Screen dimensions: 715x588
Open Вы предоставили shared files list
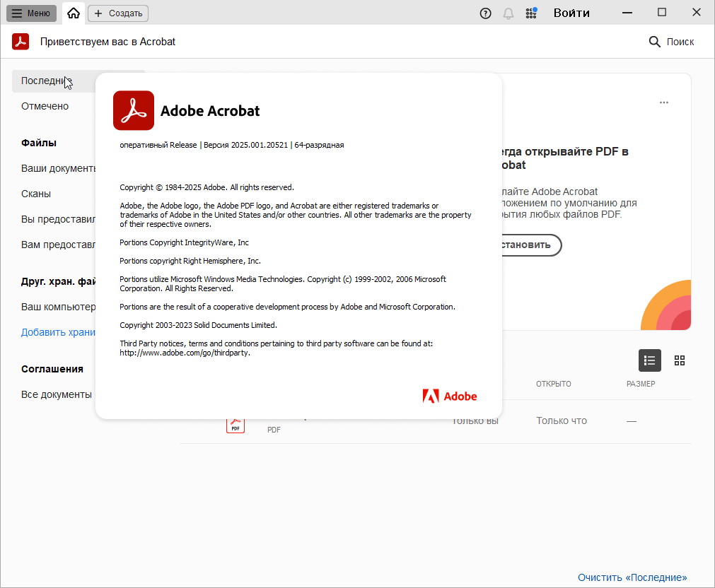click(59, 219)
